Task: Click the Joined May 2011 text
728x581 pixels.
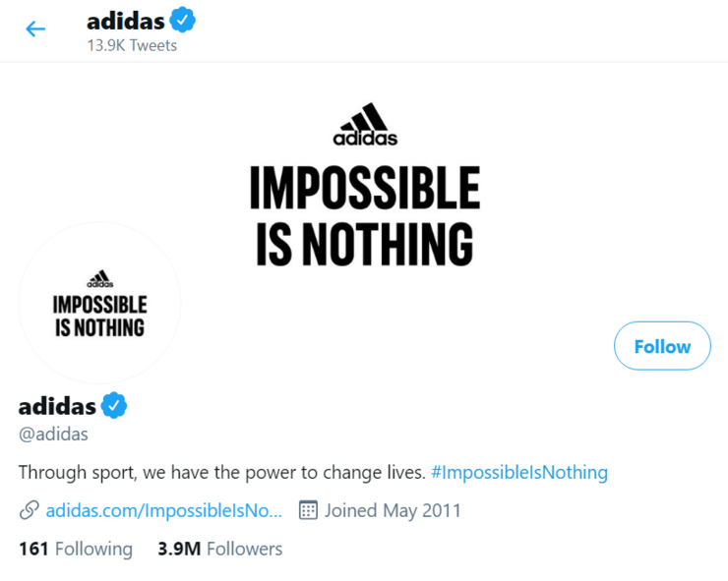Action: tap(393, 510)
